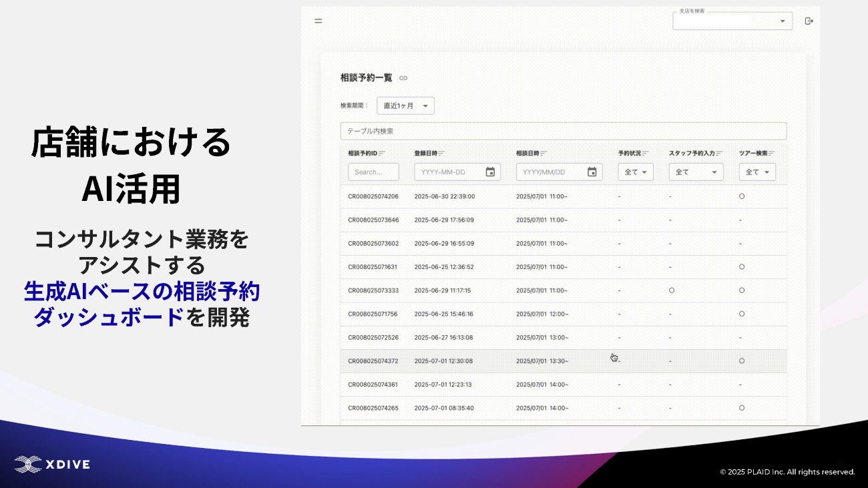Click registration time 2025-07-01 08:35:40

(444, 408)
